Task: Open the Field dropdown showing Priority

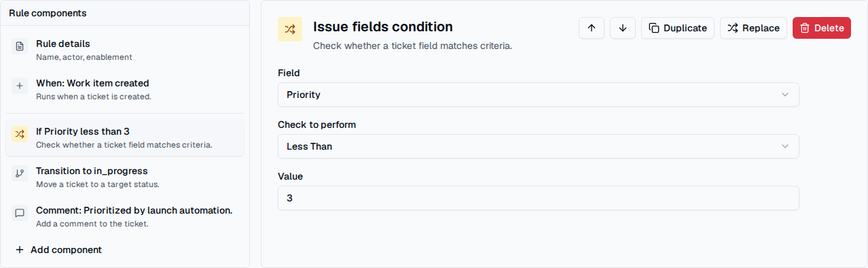Action: [x=538, y=95]
